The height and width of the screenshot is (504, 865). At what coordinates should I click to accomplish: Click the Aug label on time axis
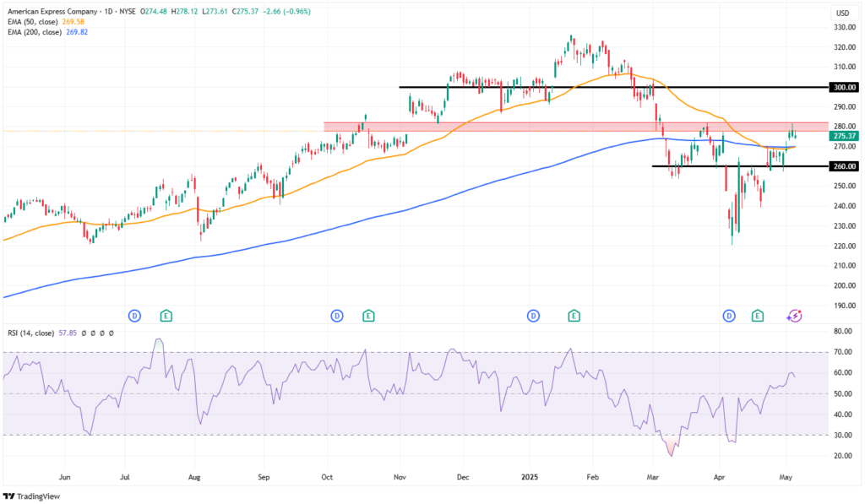pyautogui.click(x=194, y=477)
